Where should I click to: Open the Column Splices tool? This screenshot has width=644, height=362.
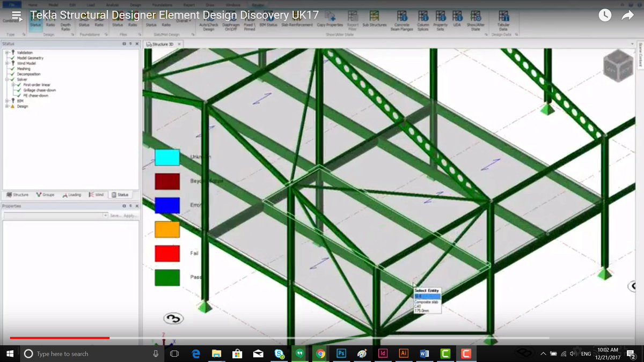tap(423, 16)
